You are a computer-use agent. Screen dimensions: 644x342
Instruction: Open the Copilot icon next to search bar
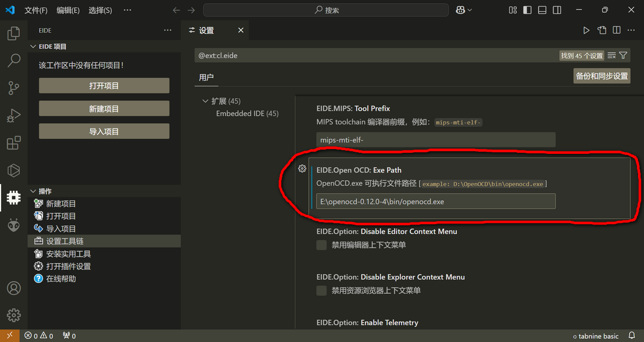460,10
